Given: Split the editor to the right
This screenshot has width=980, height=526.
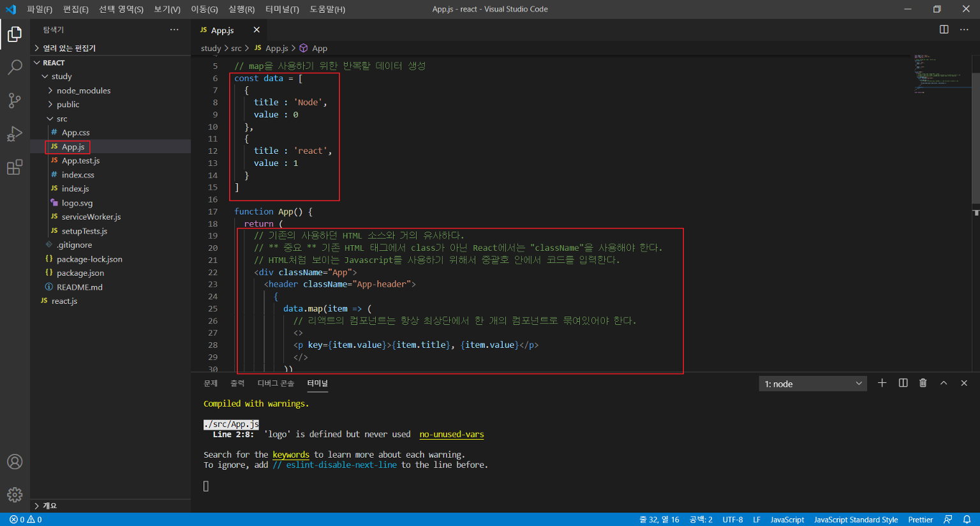Looking at the screenshot, I should pyautogui.click(x=944, y=29).
